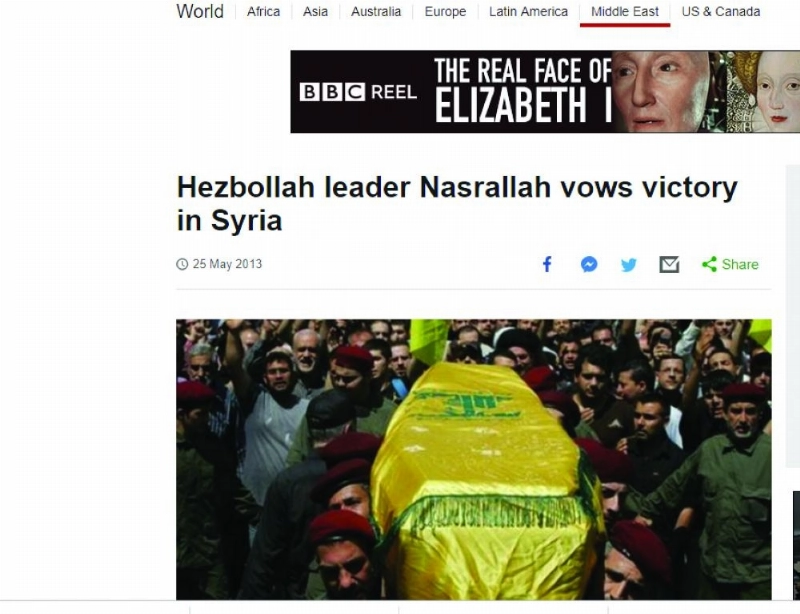
Task: Click the article headline about Nasrallah
Action: (457, 203)
